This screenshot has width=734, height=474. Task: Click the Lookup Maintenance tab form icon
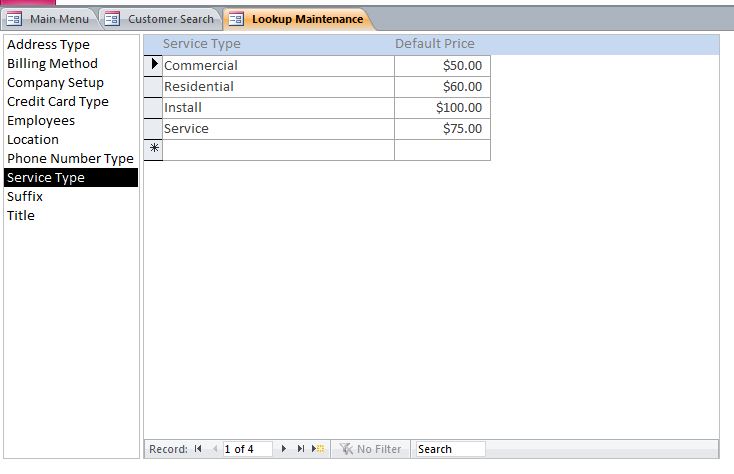pos(236,19)
